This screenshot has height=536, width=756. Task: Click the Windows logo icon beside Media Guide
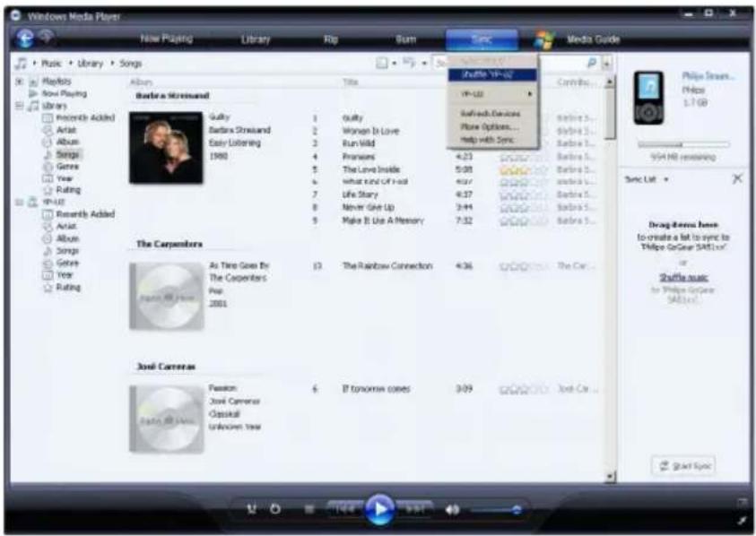pos(543,39)
